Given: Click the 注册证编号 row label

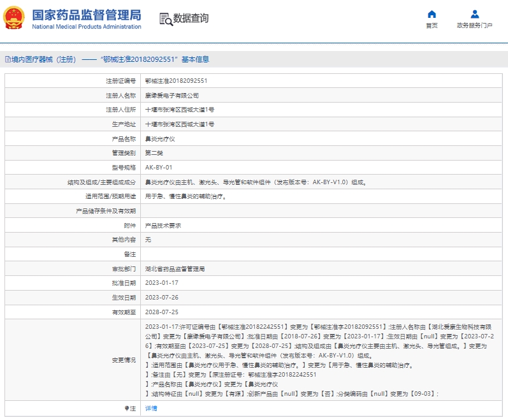Looking at the screenshot, I should coord(121,81).
